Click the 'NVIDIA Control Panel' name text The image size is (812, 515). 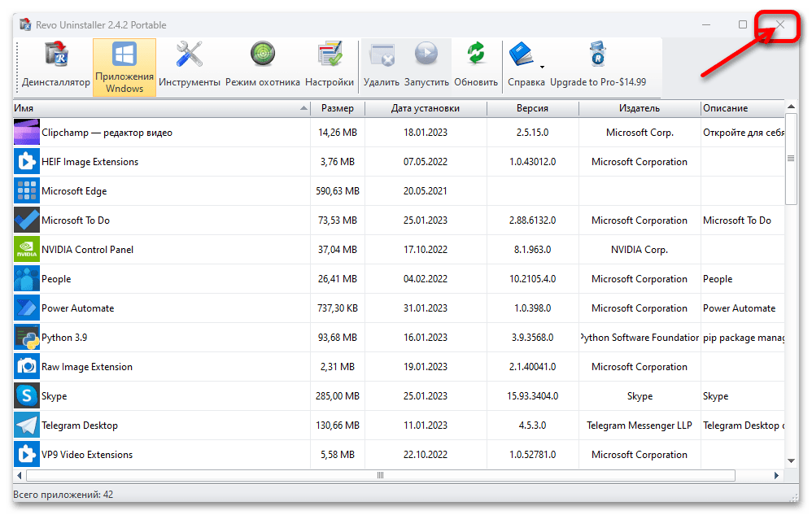(87, 250)
